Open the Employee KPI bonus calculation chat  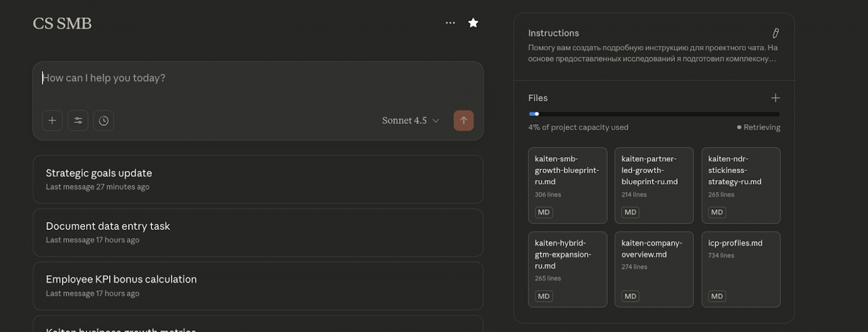coord(258,285)
